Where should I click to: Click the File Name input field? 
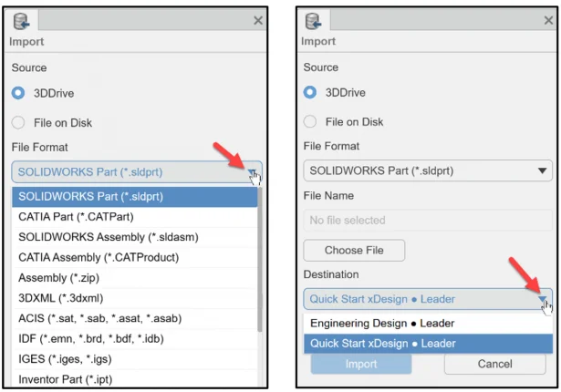428,220
